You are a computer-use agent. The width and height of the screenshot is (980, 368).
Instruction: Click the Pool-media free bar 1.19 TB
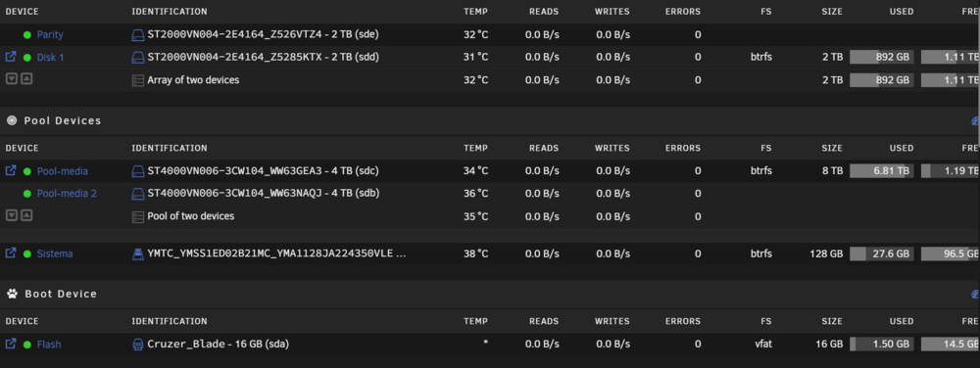(950, 171)
